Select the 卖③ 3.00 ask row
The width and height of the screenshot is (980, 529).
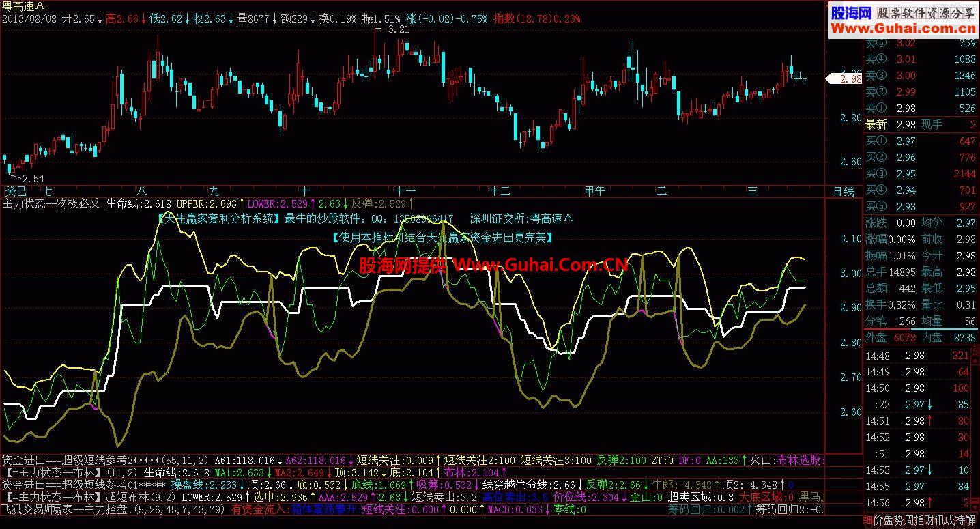click(x=921, y=76)
